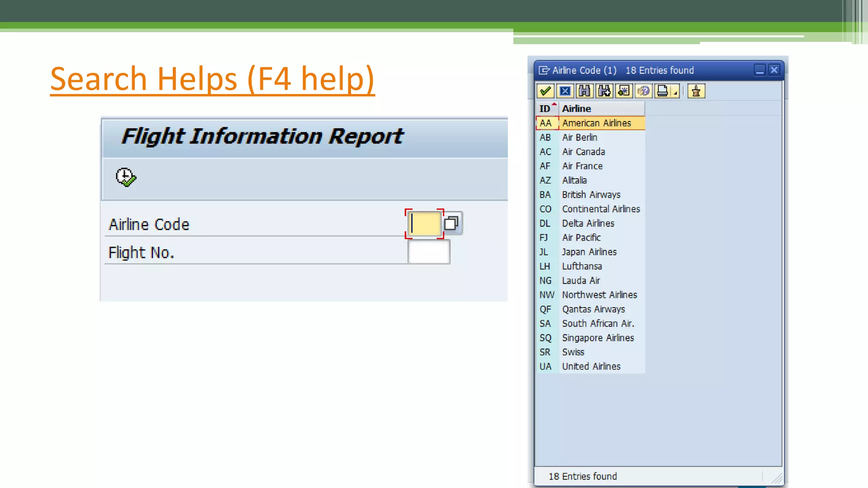Select the Lufthansa entry

[590, 266]
